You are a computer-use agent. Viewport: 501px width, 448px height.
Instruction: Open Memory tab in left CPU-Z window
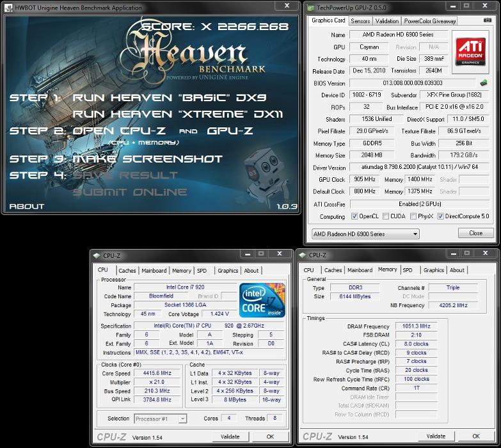[182, 271]
